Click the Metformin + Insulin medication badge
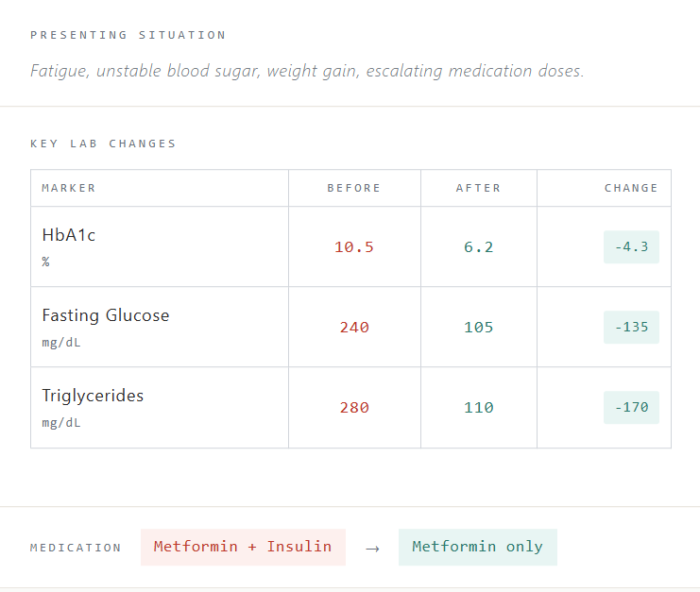 coord(243,547)
